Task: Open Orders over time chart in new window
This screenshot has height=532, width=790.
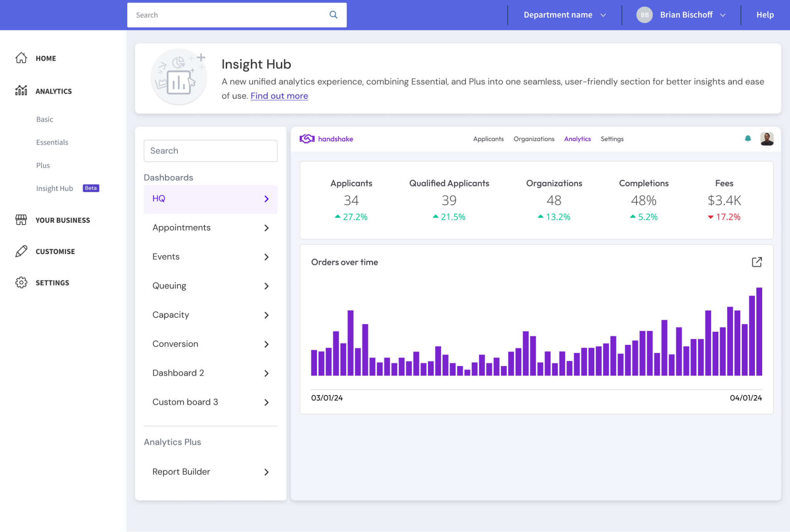Action: (756, 262)
